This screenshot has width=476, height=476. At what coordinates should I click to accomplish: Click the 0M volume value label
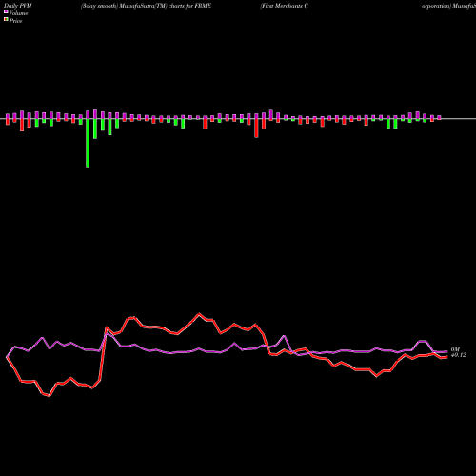tap(455, 349)
